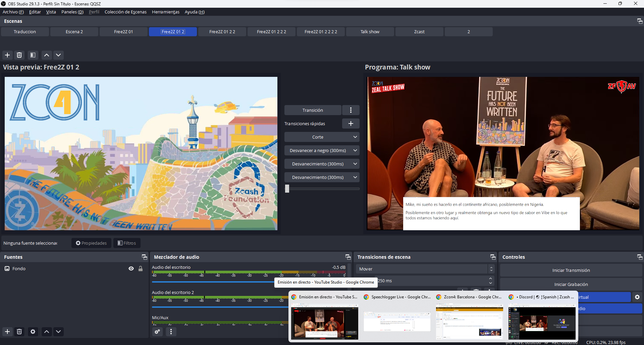Click the transition T-bar slider handle
Screen dimensions: 644x345
[287, 189]
